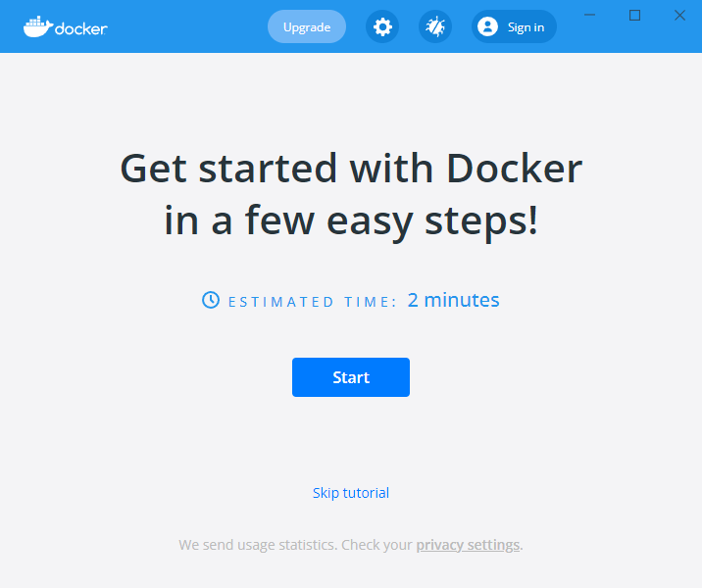Click the user avatar icon

[487, 26]
